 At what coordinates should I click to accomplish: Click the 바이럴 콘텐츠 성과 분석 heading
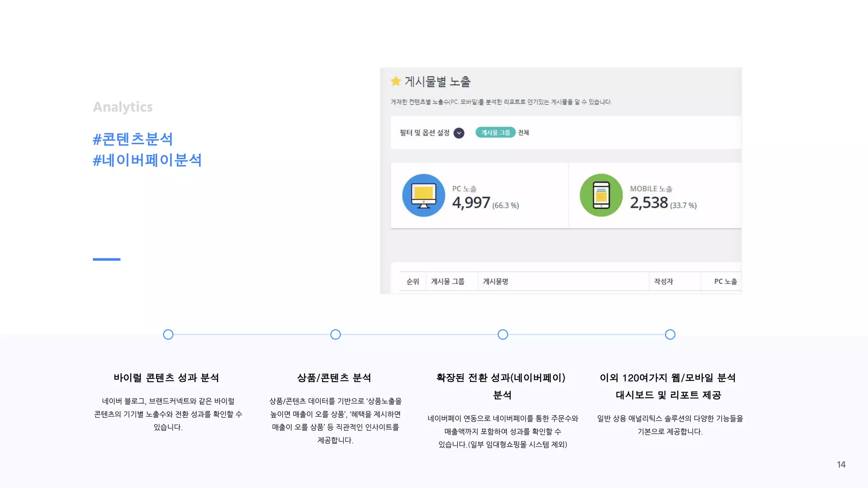tap(166, 377)
